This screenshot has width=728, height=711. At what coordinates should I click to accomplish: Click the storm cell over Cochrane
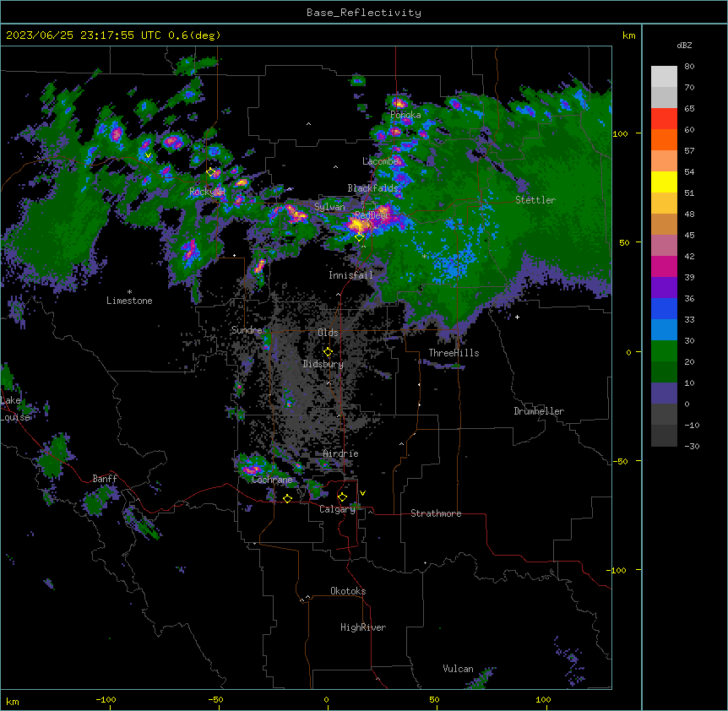251,466
